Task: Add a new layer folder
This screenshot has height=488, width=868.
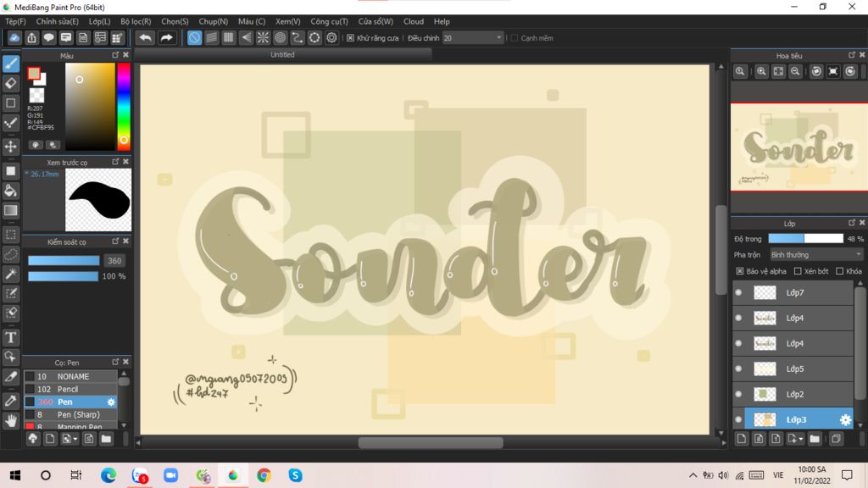Action: click(x=815, y=439)
